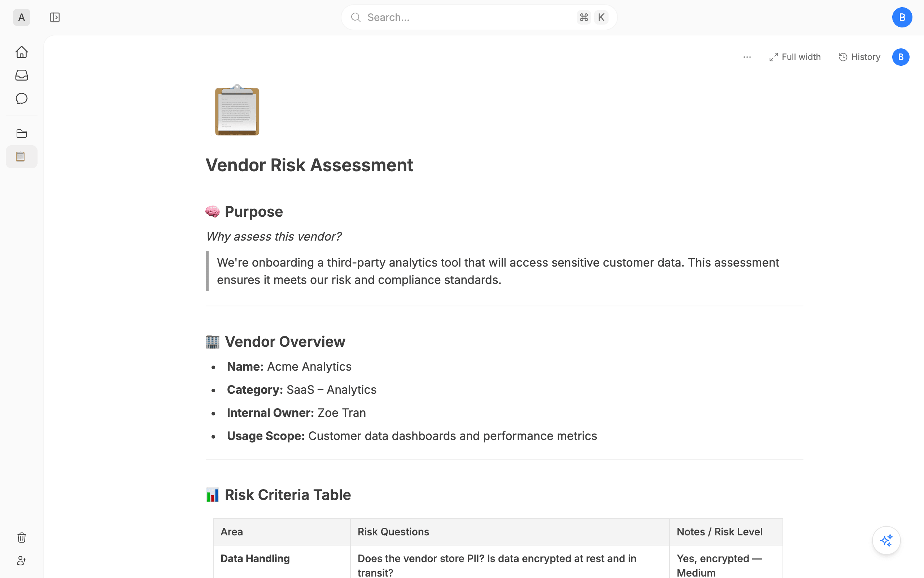This screenshot has height=578, width=924.
Task: Click 'Name: Acme Analytics' bullet
Action: 289,367
